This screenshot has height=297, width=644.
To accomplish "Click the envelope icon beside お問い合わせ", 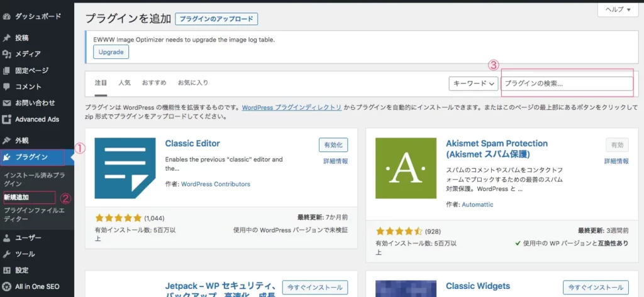I will (x=6, y=103).
